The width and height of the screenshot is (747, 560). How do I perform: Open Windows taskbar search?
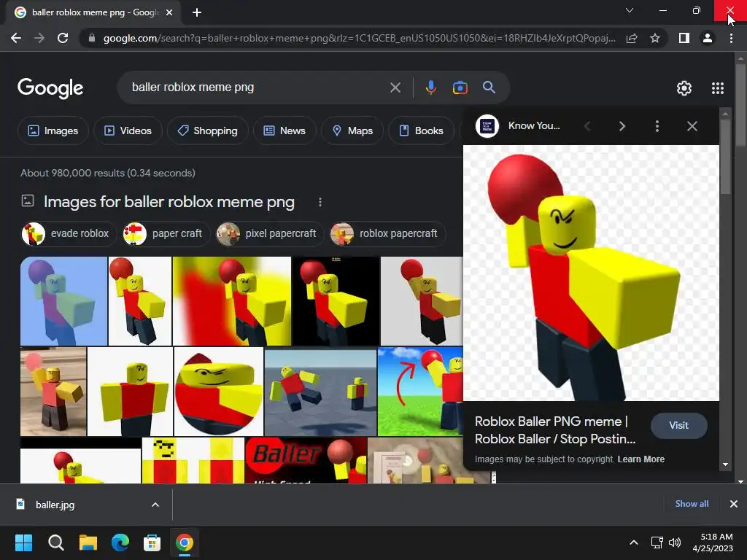click(55, 542)
